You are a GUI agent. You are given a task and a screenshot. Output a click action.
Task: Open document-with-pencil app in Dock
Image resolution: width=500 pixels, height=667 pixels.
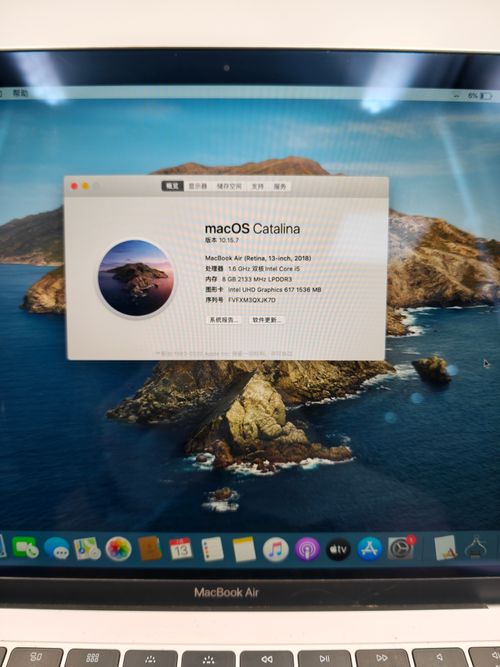click(446, 547)
